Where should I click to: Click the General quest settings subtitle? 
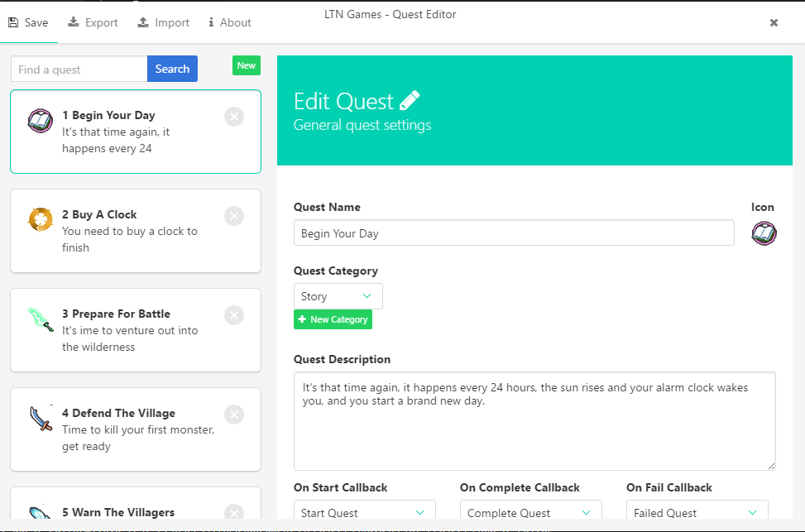coord(362,125)
